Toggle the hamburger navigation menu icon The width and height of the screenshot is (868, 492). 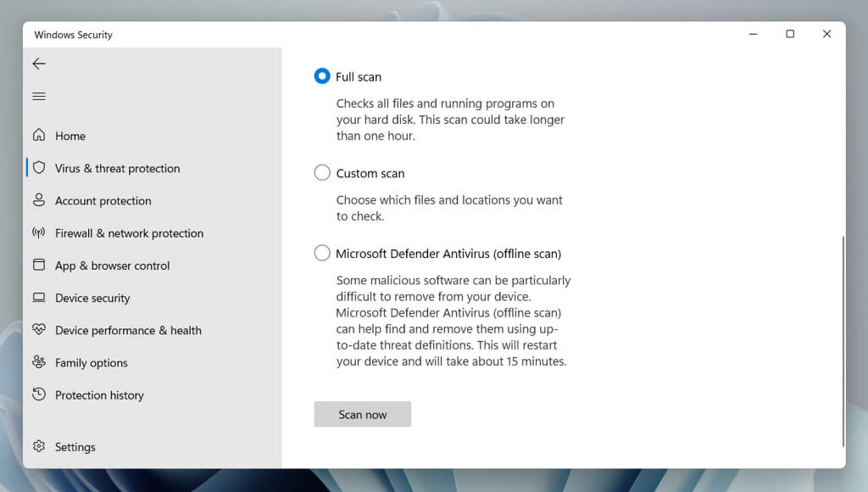click(x=39, y=97)
